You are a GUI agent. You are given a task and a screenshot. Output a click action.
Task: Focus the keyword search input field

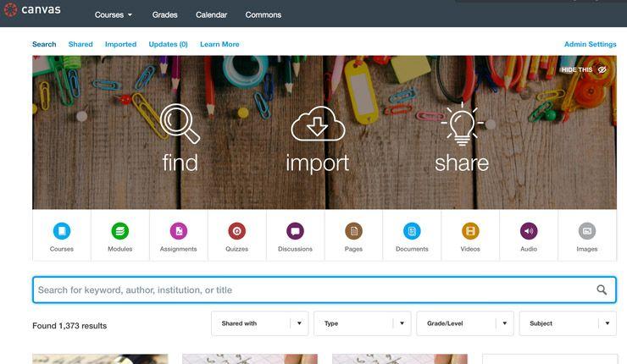click(x=325, y=290)
